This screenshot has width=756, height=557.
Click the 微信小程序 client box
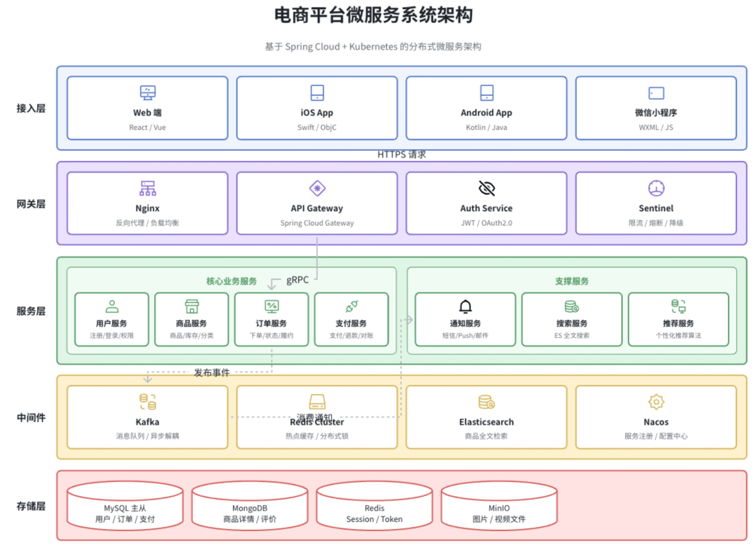point(656,108)
